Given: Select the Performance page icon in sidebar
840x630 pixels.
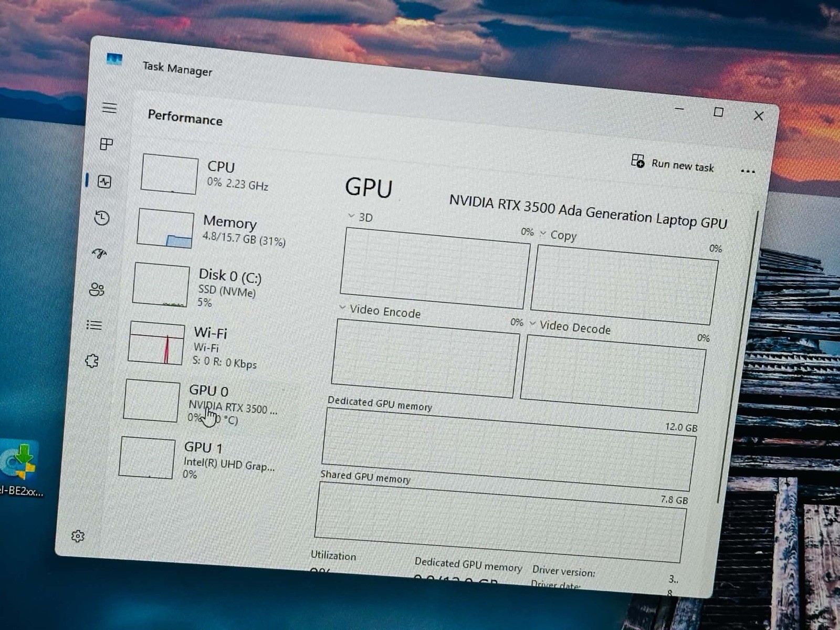Looking at the screenshot, I should pyautogui.click(x=104, y=182).
